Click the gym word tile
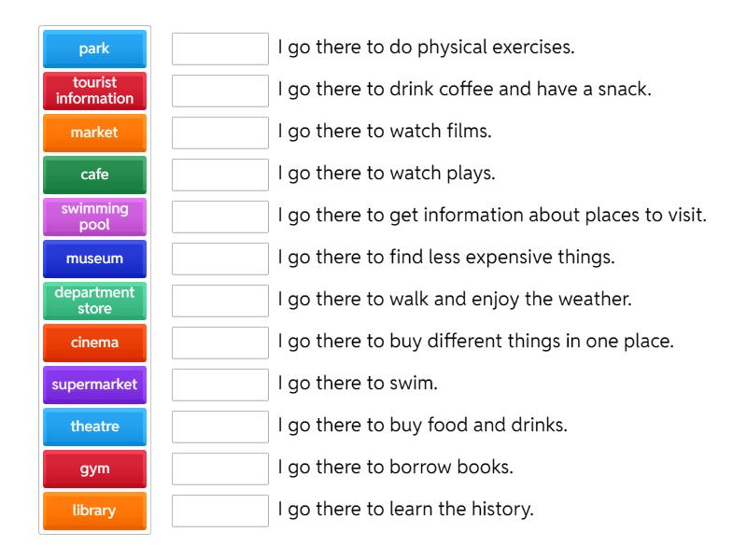This screenshot has width=747, height=560. tap(93, 469)
